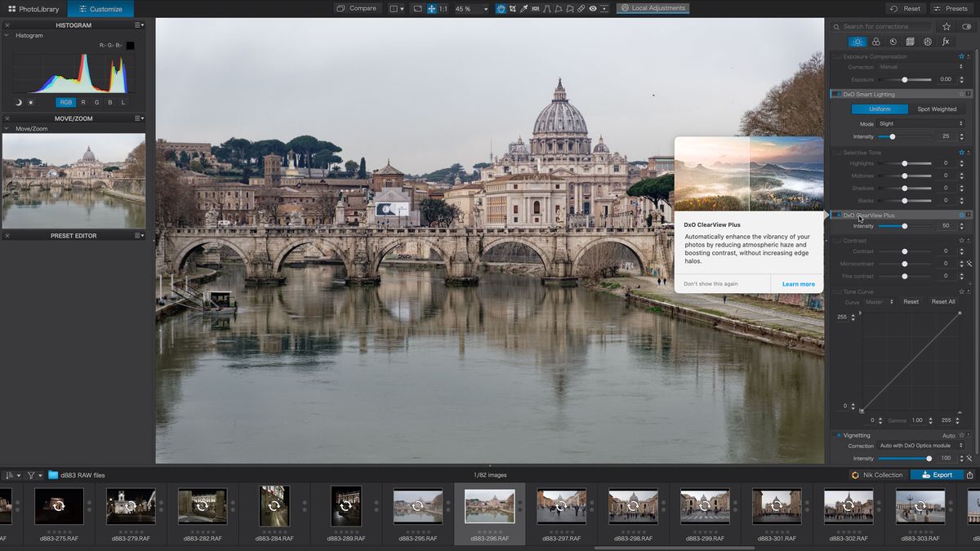Click the red-eye (eye) tool icon
This screenshot has width=980, height=551.
593,8
